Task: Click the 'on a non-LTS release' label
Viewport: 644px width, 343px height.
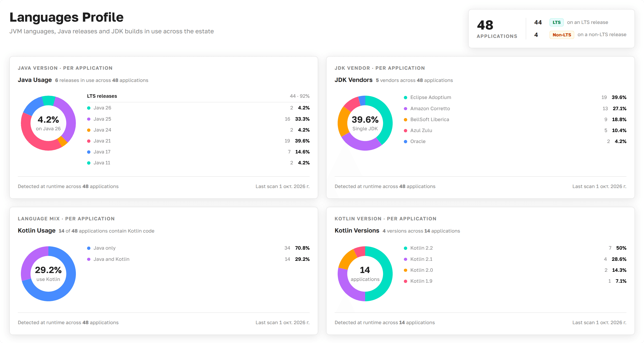Action: pyautogui.click(x=602, y=35)
